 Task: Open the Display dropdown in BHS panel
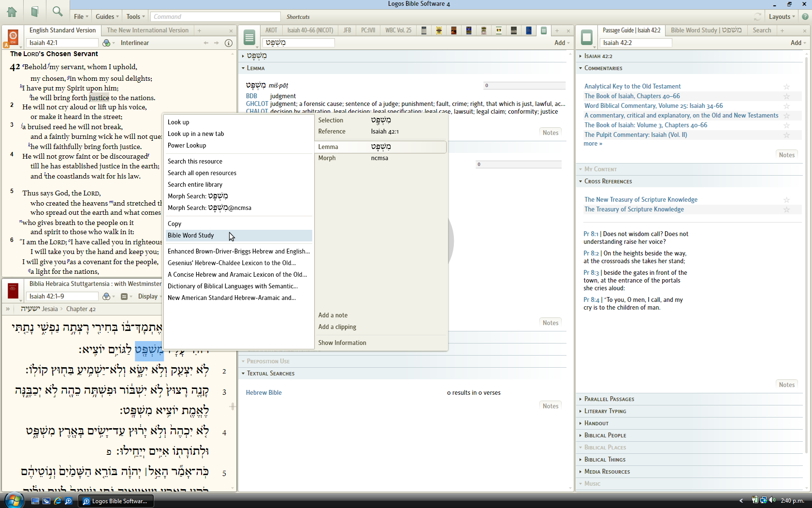[x=150, y=297]
